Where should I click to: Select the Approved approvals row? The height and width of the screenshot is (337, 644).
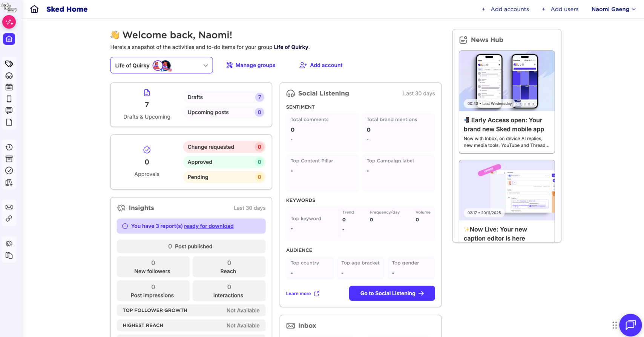tap(224, 162)
